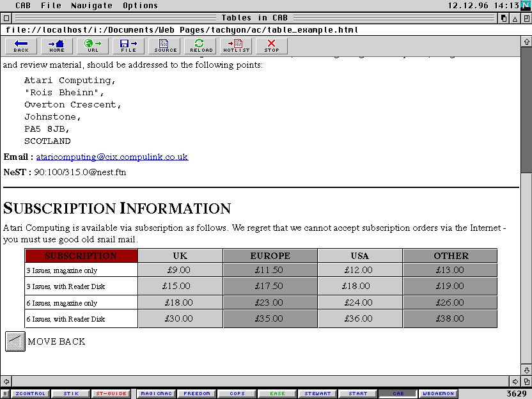The image size is (532, 399).
Task: Open the URL entry icon
Action: pyautogui.click(x=93, y=46)
